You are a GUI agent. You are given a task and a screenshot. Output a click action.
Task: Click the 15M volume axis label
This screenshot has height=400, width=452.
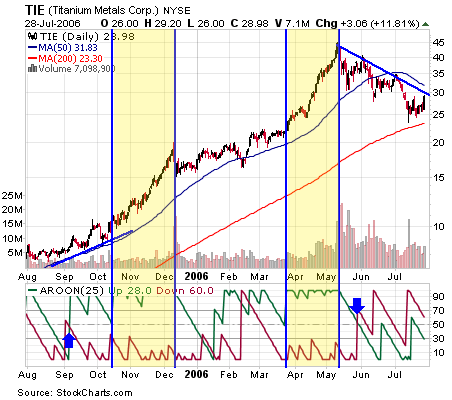tap(12, 224)
